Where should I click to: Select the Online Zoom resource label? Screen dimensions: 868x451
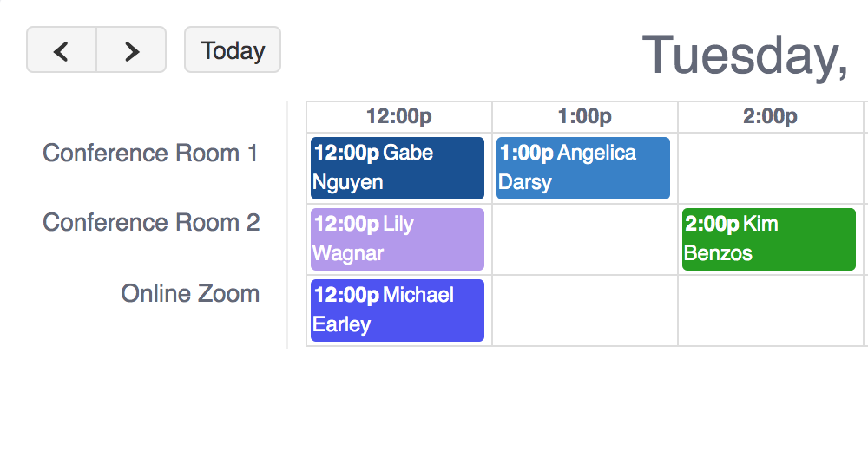point(190,294)
